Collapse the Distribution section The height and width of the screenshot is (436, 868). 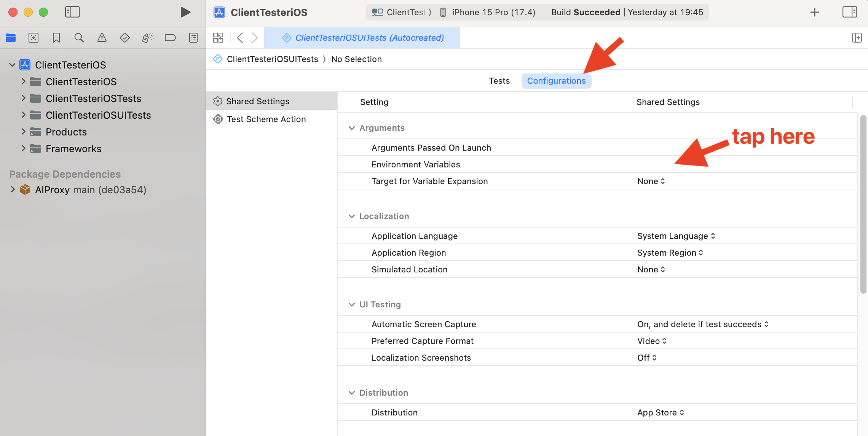pyautogui.click(x=352, y=393)
